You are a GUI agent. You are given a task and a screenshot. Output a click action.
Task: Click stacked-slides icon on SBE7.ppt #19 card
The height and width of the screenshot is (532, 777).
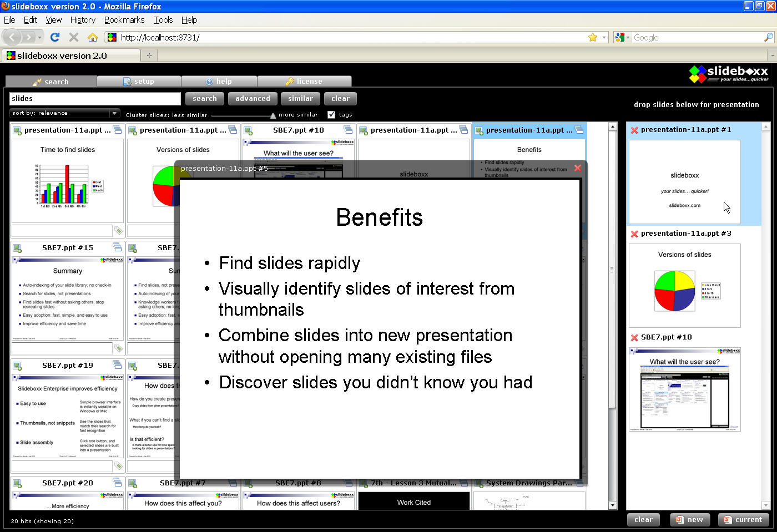pyautogui.click(x=117, y=365)
